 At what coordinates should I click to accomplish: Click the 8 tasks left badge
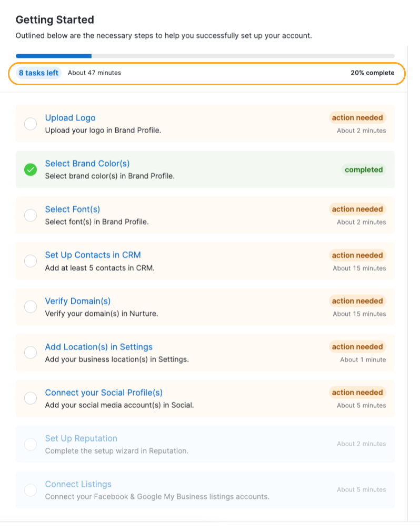[x=38, y=73]
